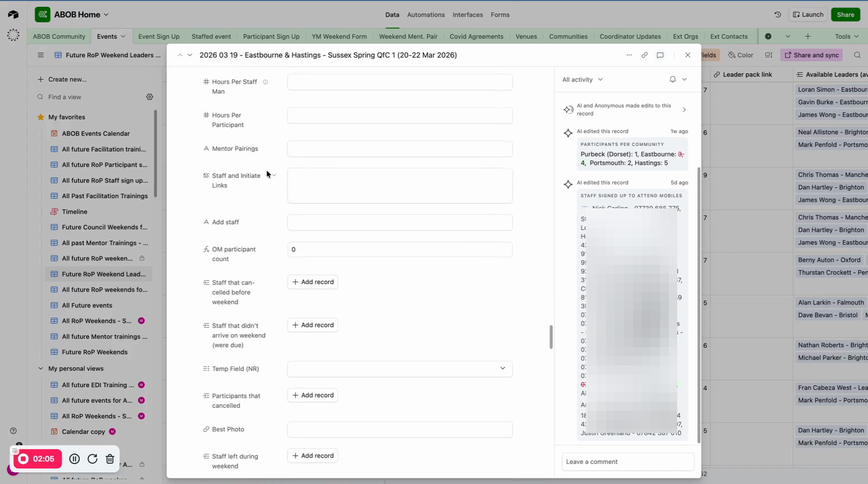Open the All activity filter dropdown
868x484 pixels.
[582, 79]
